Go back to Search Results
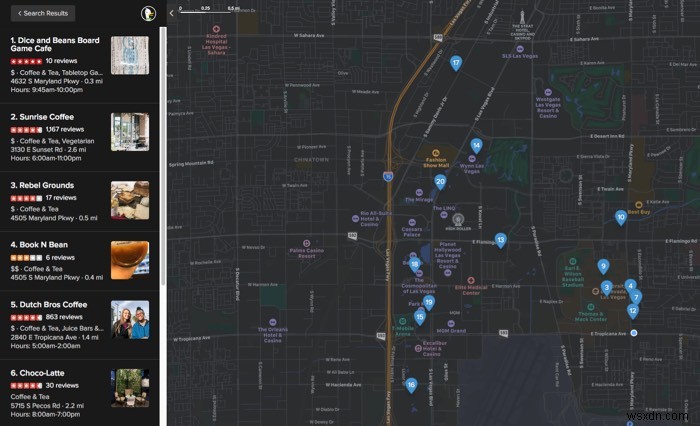The height and width of the screenshot is (426, 700). click(43, 13)
